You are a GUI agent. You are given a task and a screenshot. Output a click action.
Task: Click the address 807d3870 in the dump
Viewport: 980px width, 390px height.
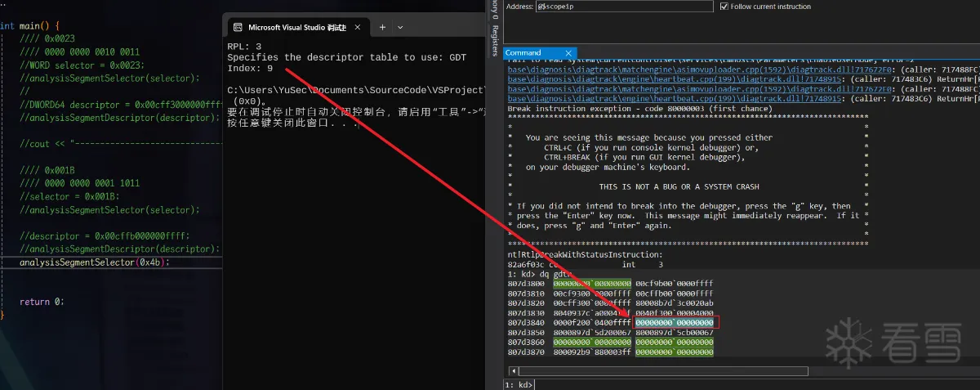click(x=526, y=352)
